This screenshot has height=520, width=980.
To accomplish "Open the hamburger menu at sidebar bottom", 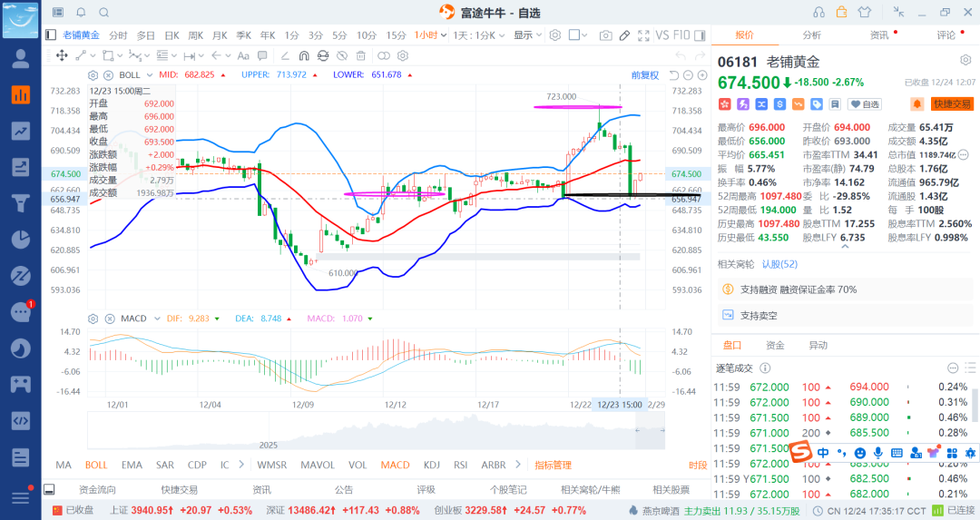I will click(x=21, y=497).
